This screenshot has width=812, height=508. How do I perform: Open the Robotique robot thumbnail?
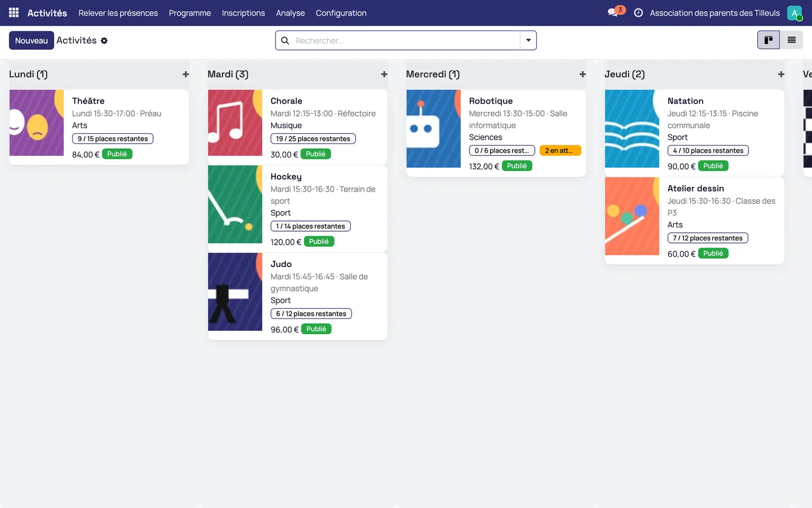(433, 129)
